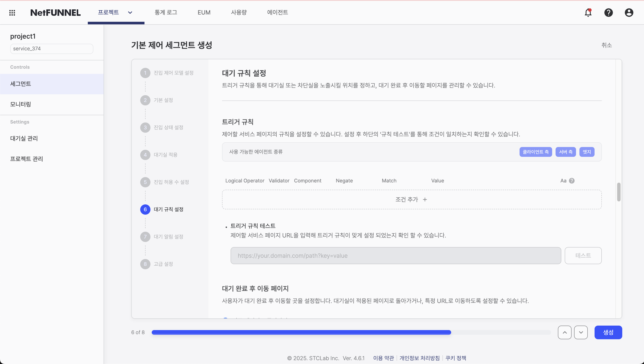Click 취소 to cancel segment creation
This screenshot has width=644, height=364.
coord(606,45)
